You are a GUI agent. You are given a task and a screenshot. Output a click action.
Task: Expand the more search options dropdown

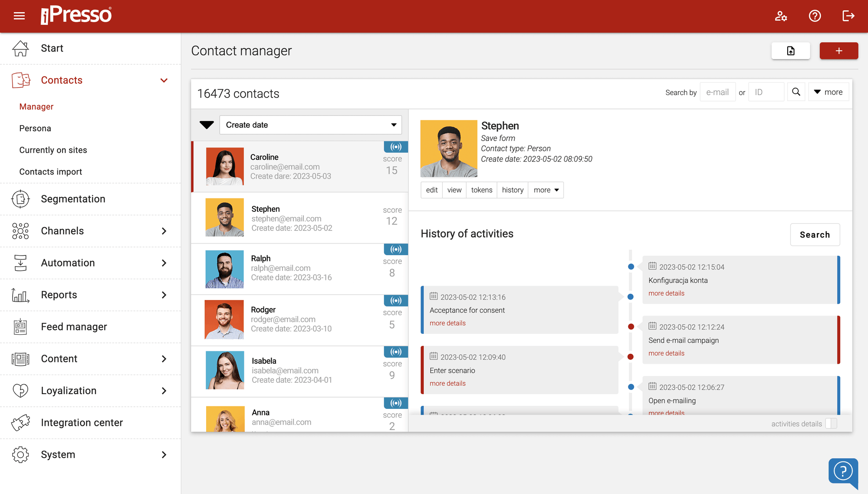pyautogui.click(x=828, y=92)
